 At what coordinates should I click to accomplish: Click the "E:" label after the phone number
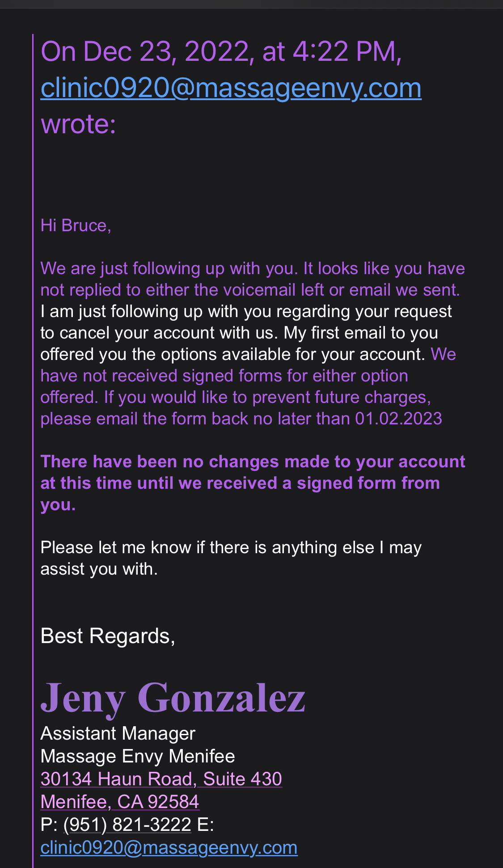(x=206, y=824)
